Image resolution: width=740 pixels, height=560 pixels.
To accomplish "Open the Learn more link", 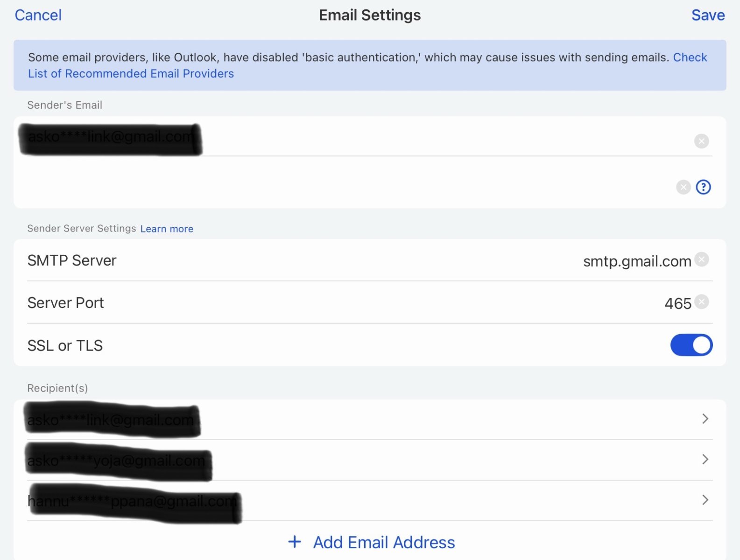I will point(167,229).
